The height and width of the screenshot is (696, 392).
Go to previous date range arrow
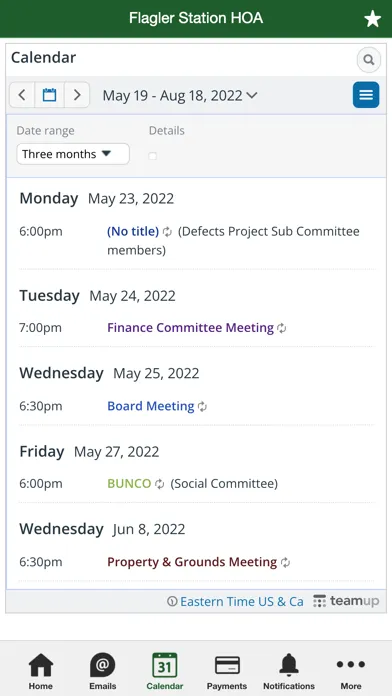click(x=22, y=95)
